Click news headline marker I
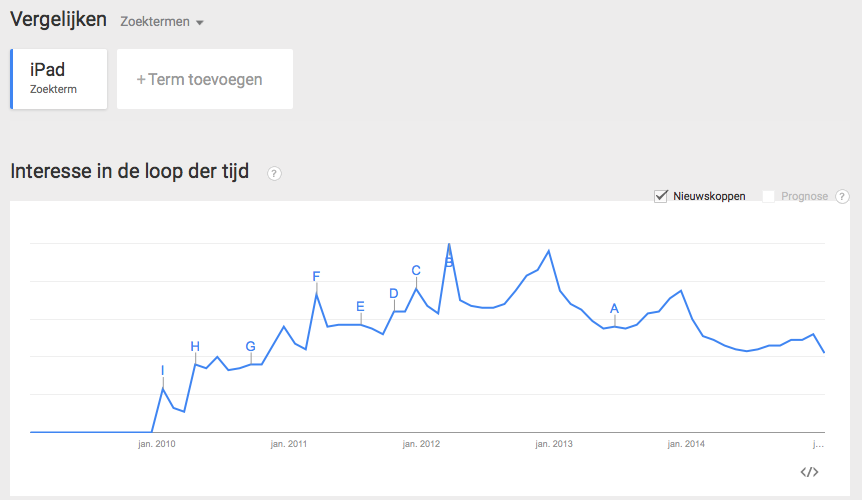 162,371
